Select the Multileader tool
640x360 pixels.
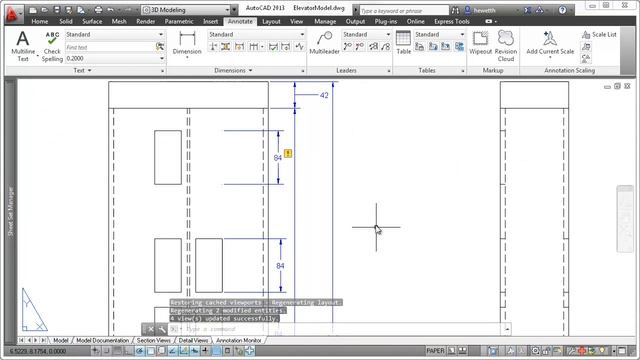click(324, 43)
